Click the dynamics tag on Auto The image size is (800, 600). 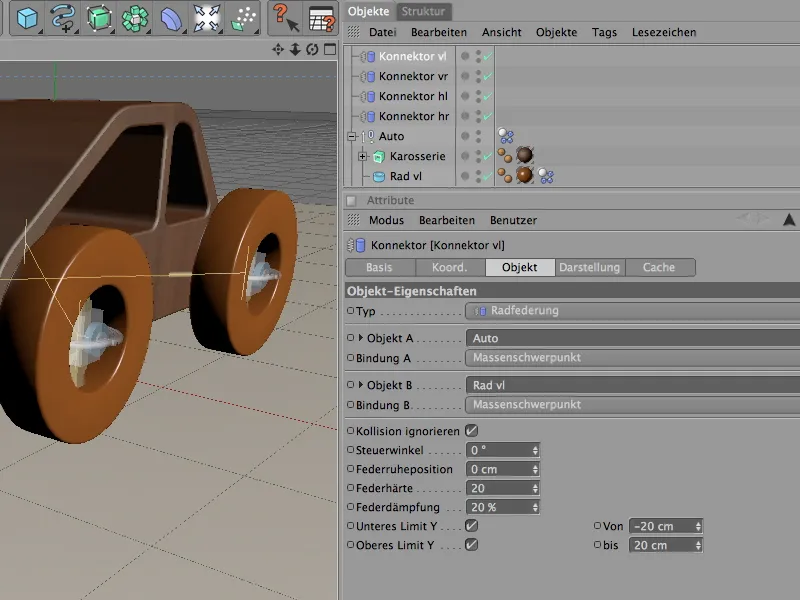tap(505, 136)
